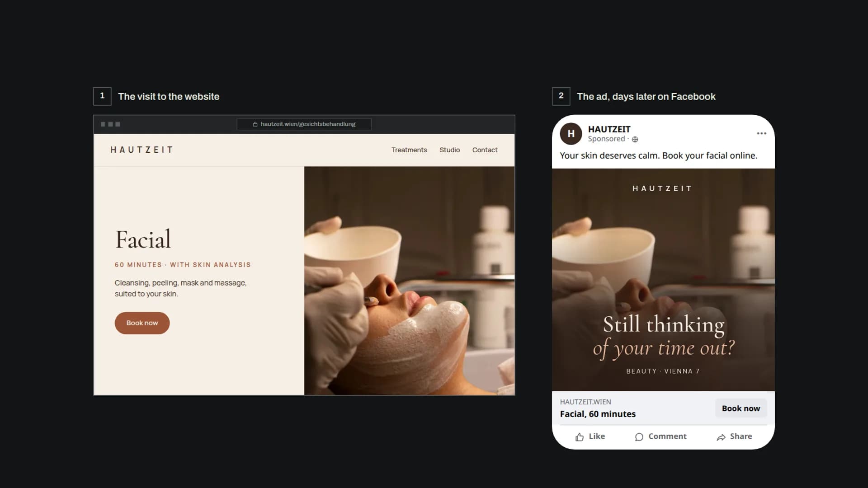The width and height of the screenshot is (868, 488).
Task: Open the Contact page in the website nav
Action: pyautogui.click(x=485, y=150)
